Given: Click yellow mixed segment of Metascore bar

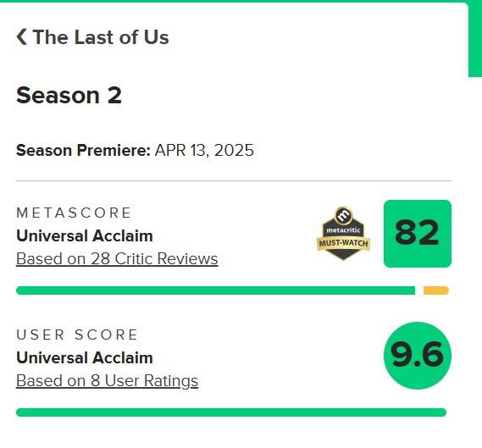Looking at the screenshot, I should point(436,290).
